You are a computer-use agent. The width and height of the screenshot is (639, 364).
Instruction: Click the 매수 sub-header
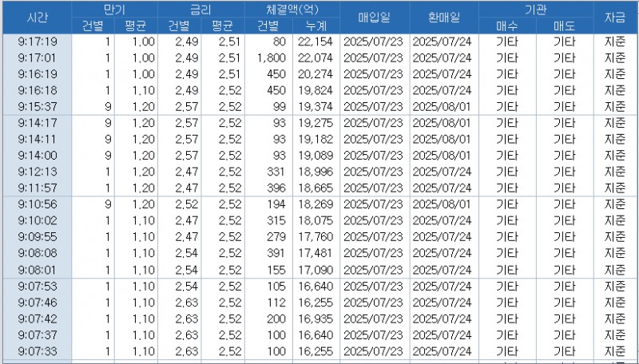pyautogui.click(x=506, y=26)
